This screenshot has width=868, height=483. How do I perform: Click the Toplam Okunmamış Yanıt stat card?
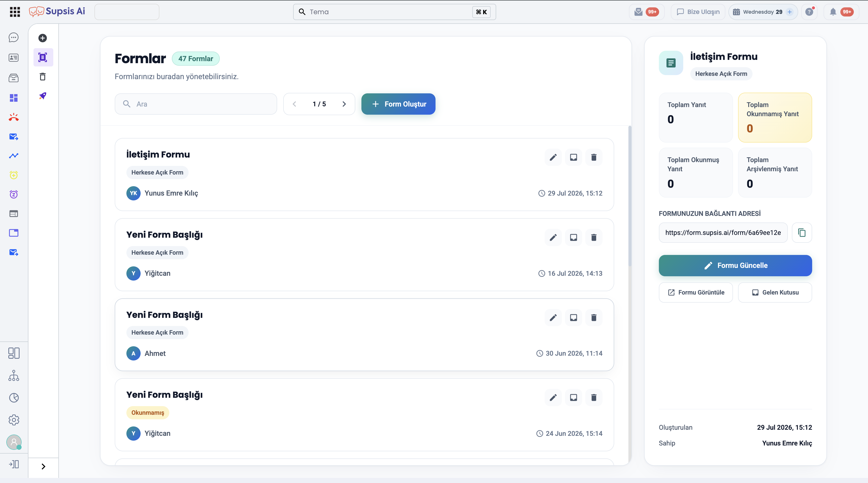pos(775,117)
